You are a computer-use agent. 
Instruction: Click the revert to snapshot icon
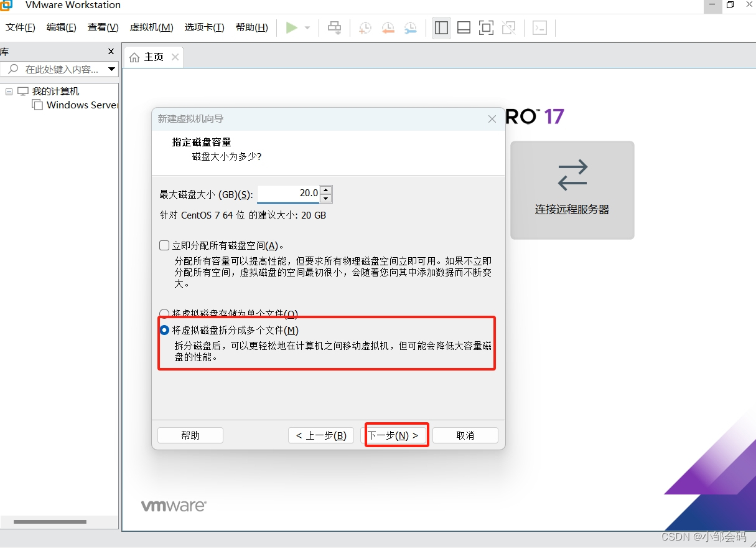[388, 27]
